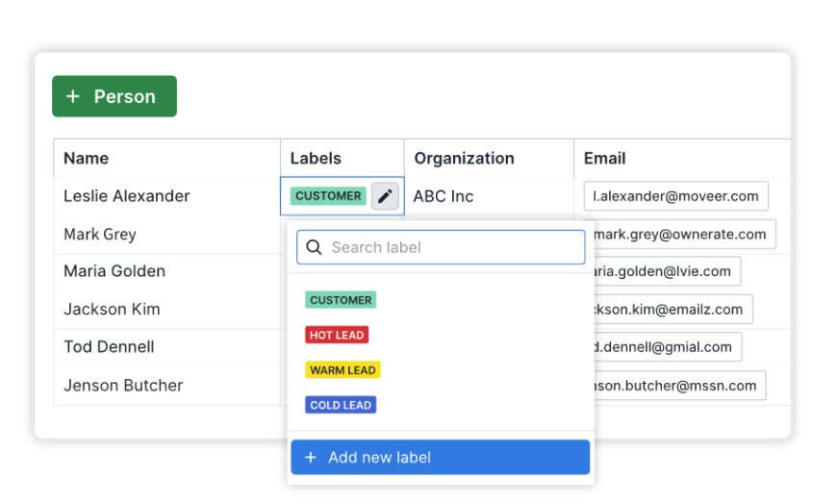Click the plus icon in Add new label
837x504 pixels.
tap(311, 458)
